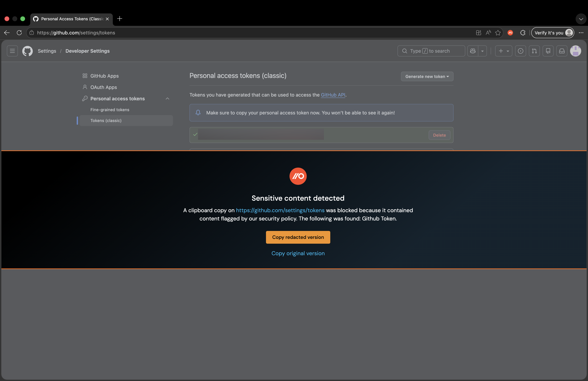The width and height of the screenshot is (588, 381).
Task: Open the Settings breadcrumb link
Action: coord(47,51)
